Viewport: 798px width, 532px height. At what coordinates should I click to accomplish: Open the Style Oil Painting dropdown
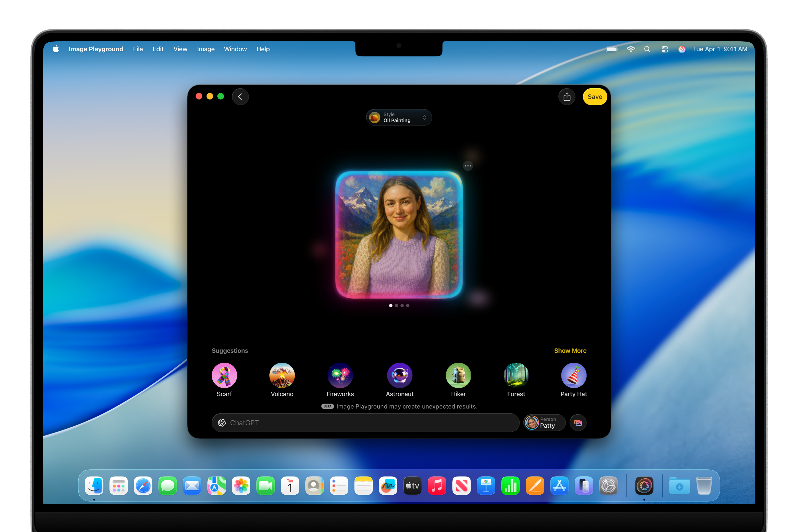(399, 117)
